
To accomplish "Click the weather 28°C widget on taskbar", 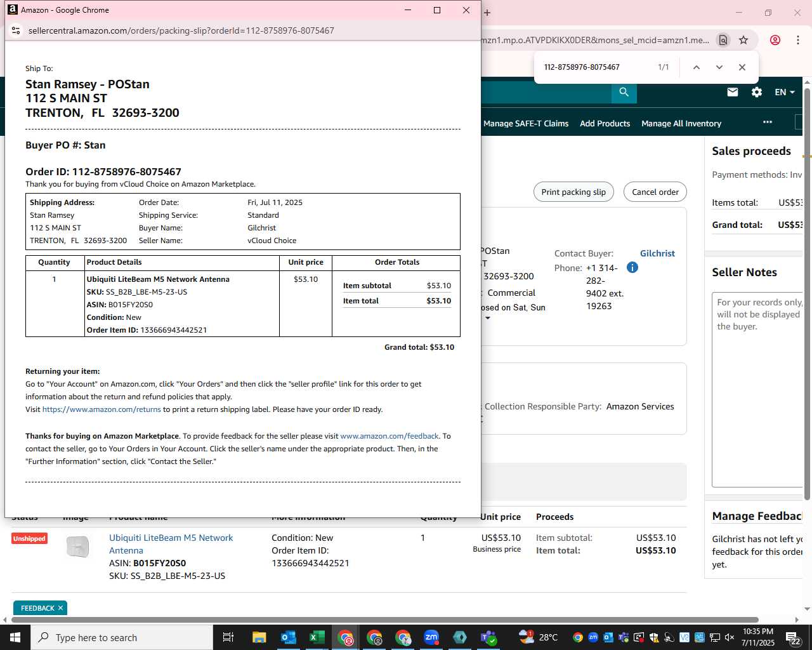I will (538, 637).
